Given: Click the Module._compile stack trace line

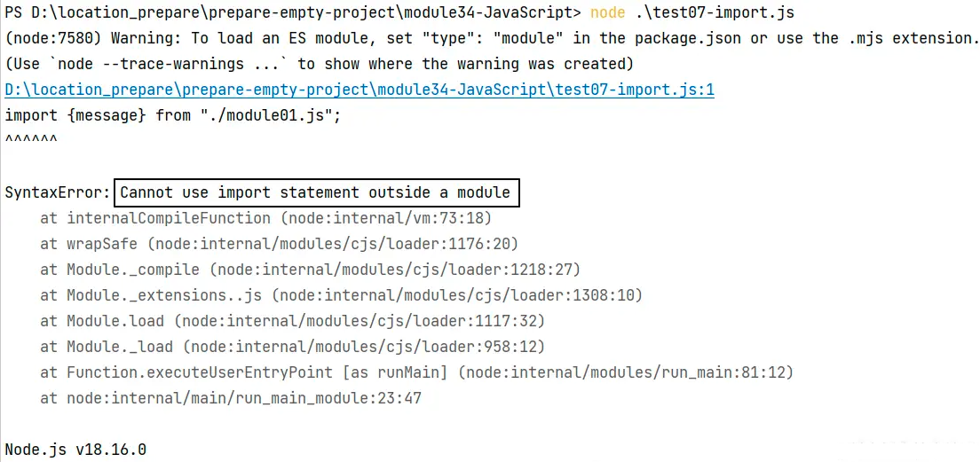Looking at the screenshot, I should tap(311, 270).
